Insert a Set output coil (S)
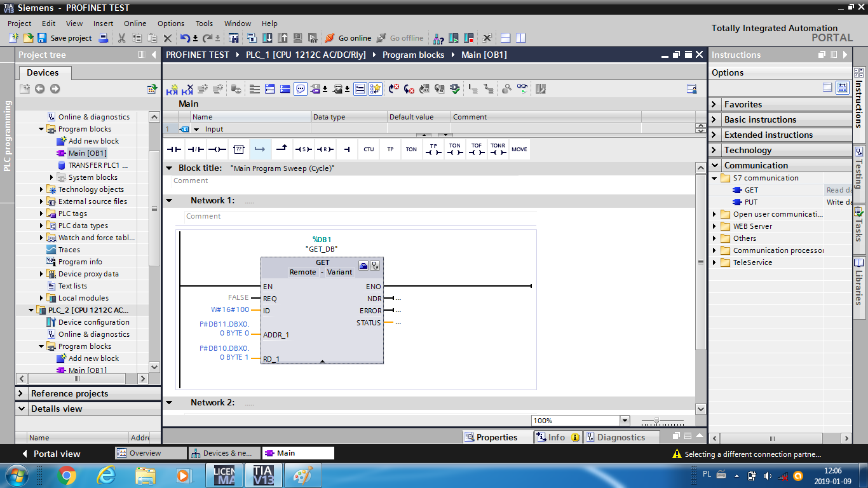This screenshot has height=488, width=868. (x=304, y=149)
